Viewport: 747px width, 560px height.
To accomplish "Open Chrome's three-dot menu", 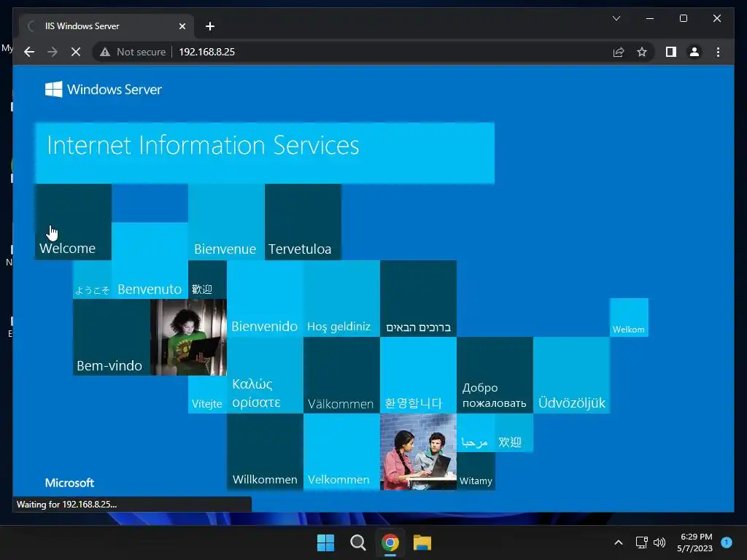I will pos(718,52).
